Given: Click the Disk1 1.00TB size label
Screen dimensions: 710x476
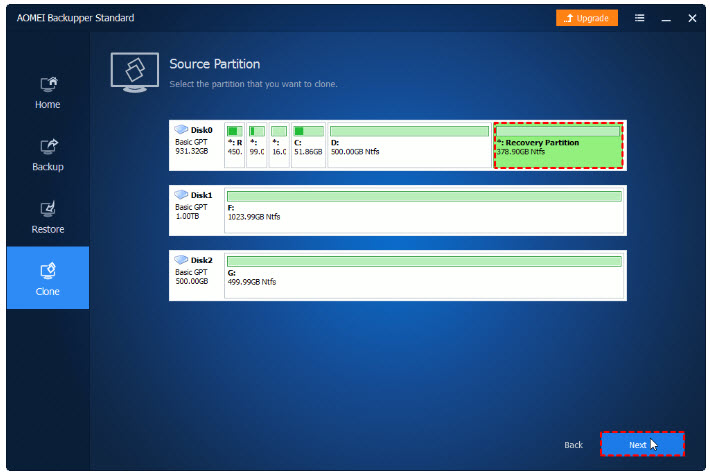Looking at the screenshot, I should pos(187,216).
